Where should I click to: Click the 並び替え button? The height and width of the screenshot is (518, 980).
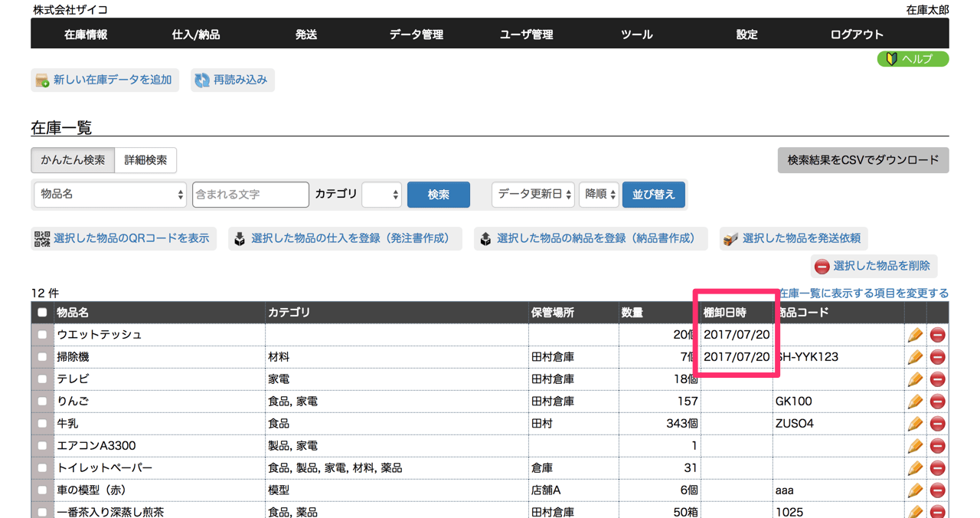(654, 195)
